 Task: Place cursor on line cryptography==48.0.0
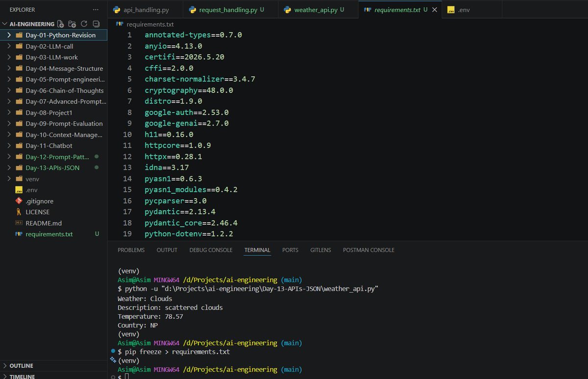click(189, 90)
